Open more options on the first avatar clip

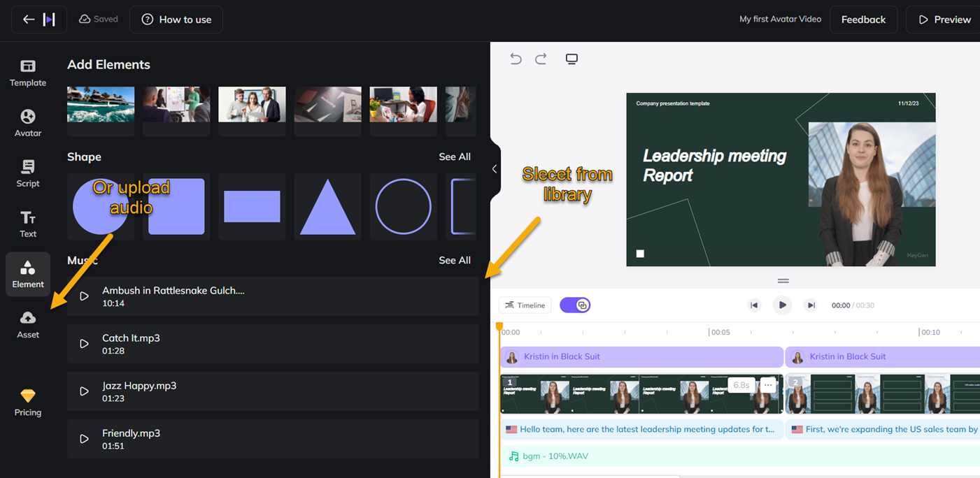(x=767, y=384)
